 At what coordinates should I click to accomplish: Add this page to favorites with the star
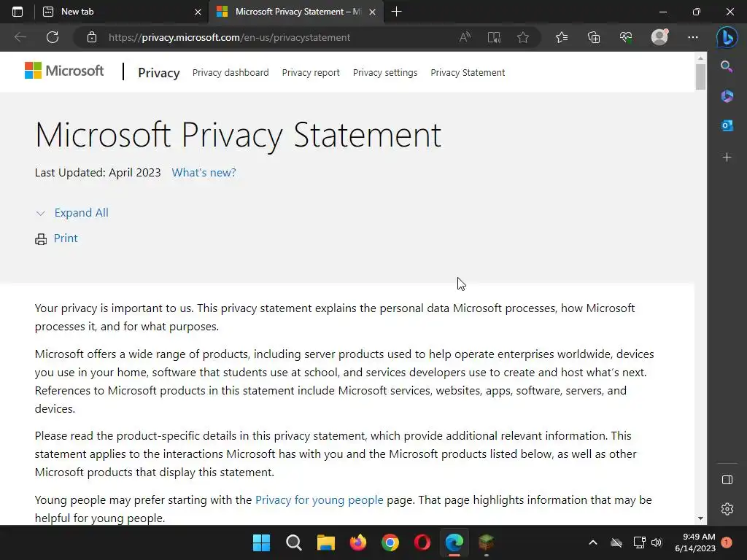coord(523,37)
